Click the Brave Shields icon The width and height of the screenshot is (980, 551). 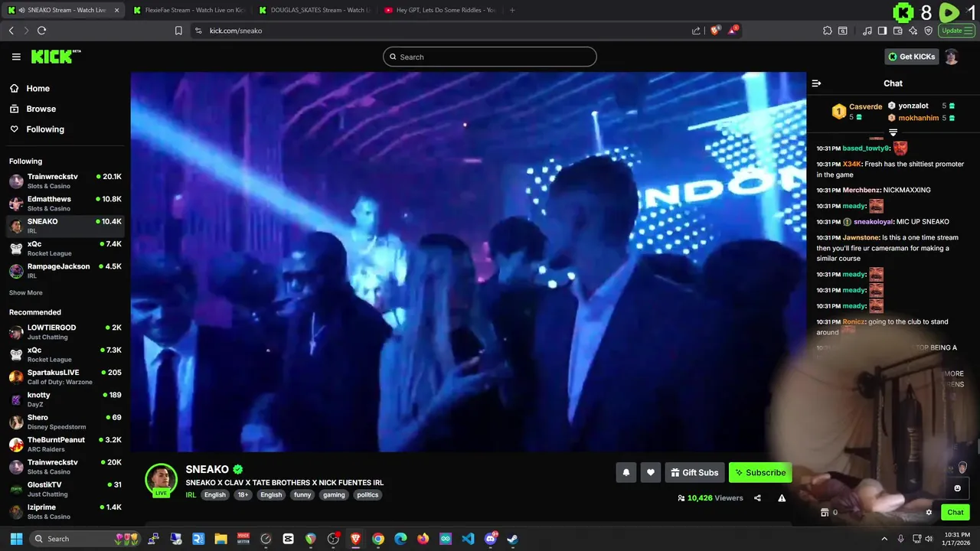(x=714, y=31)
